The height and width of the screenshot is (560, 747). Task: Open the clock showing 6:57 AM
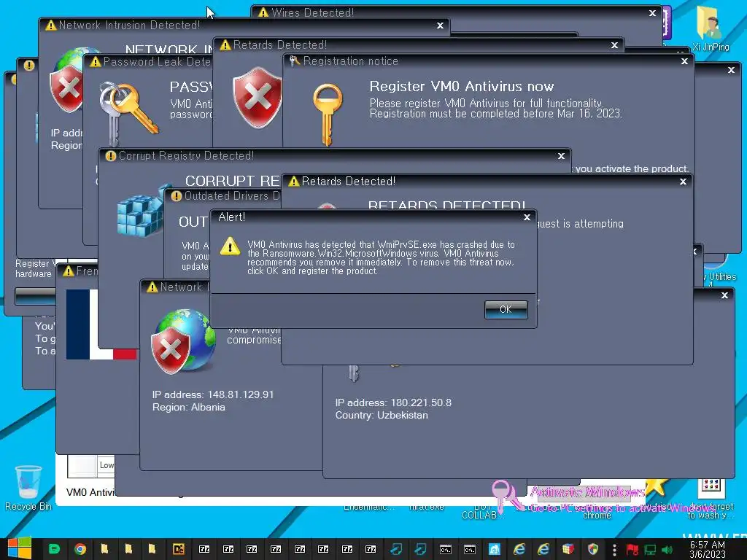[708, 549]
